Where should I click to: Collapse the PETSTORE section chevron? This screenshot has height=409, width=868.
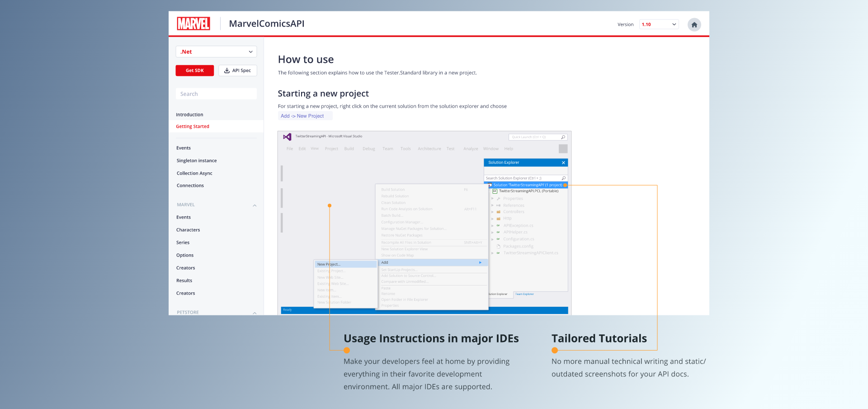coord(255,313)
